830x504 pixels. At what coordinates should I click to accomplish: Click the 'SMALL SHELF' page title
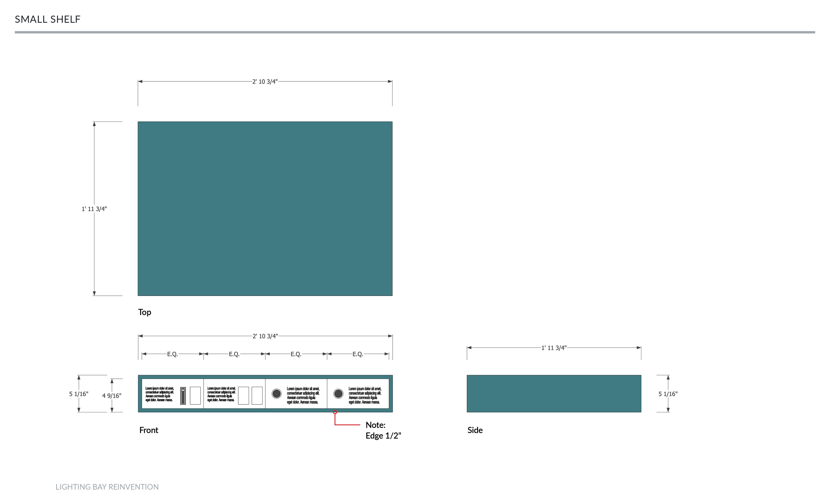48,19
